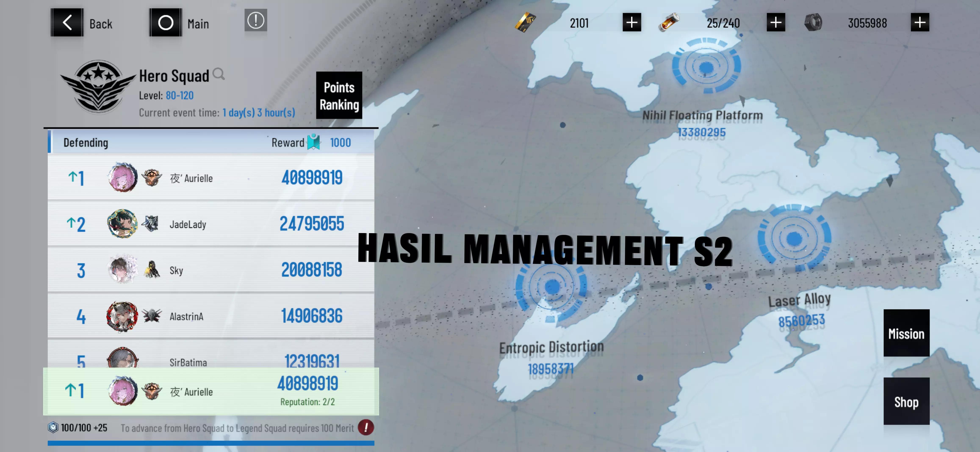Tap the winged badge next to AlastrinA

click(152, 316)
